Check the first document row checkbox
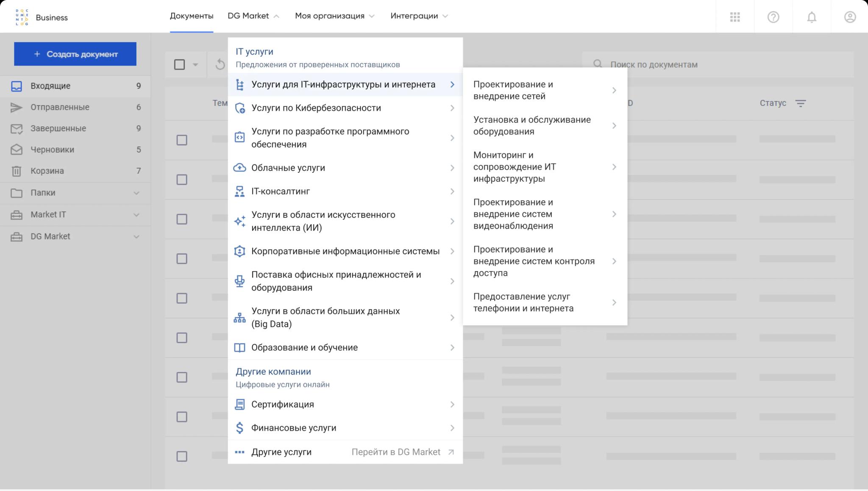 coord(182,140)
